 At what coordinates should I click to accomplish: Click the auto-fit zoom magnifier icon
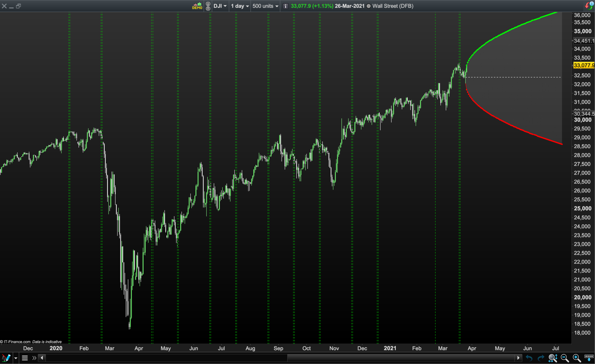(553, 358)
